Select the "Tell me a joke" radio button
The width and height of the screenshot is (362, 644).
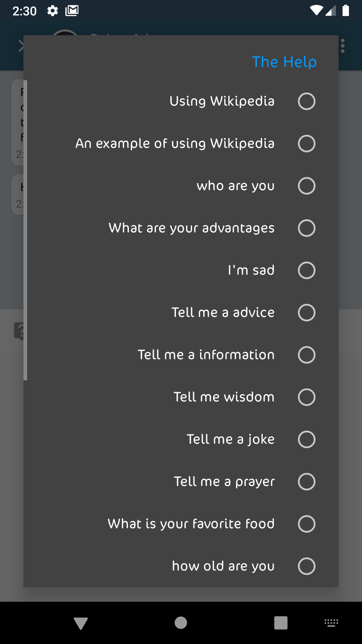tap(306, 439)
